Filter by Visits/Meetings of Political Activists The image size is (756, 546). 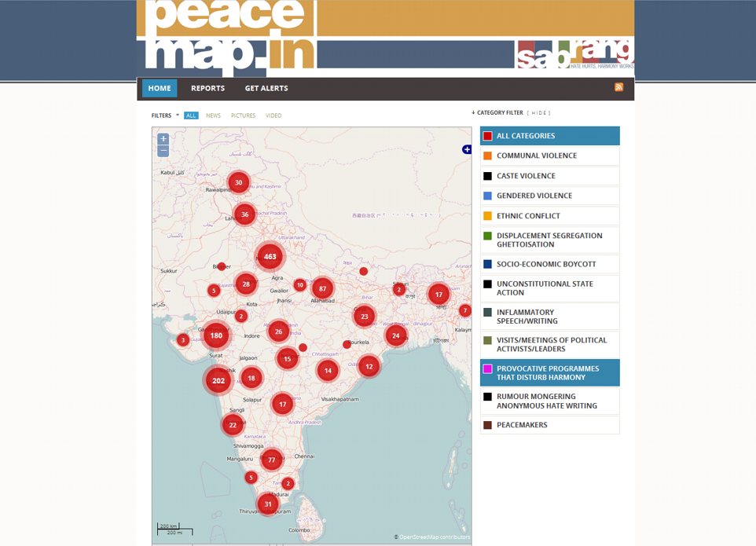549,345
